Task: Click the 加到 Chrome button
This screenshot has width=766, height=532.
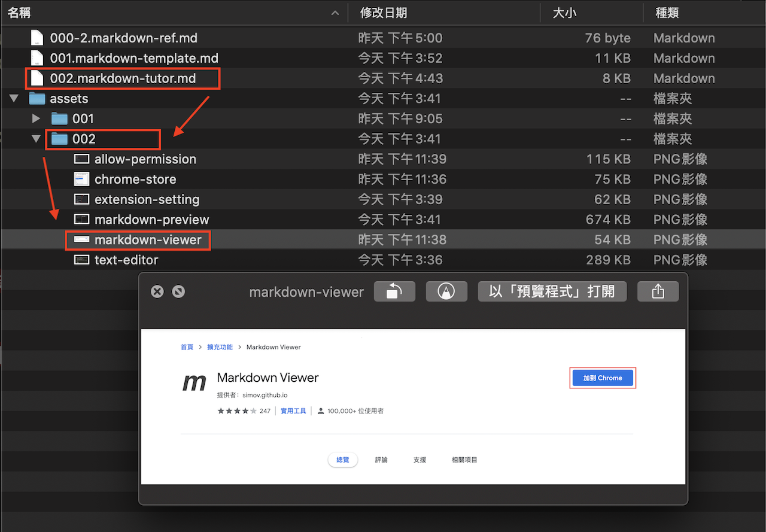Action: [x=603, y=378]
